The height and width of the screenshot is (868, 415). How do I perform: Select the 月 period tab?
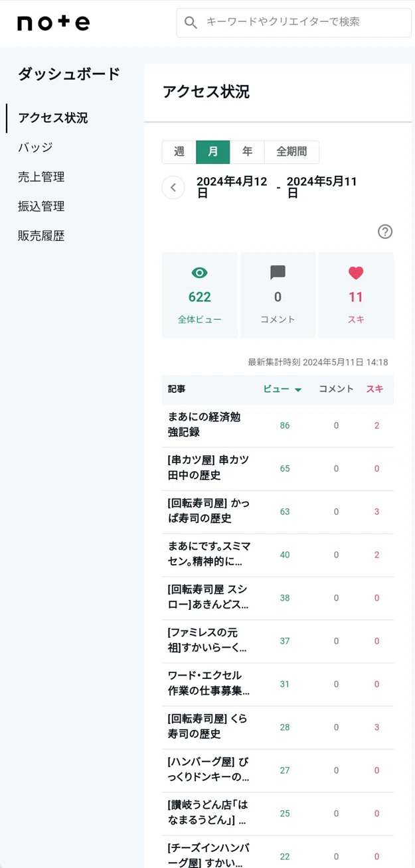coord(213,152)
